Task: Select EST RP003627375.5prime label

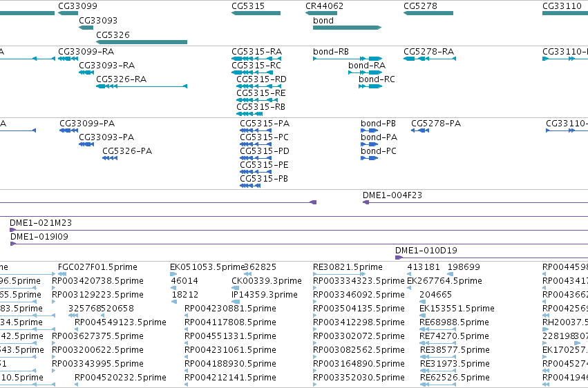Action: pos(97,336)
